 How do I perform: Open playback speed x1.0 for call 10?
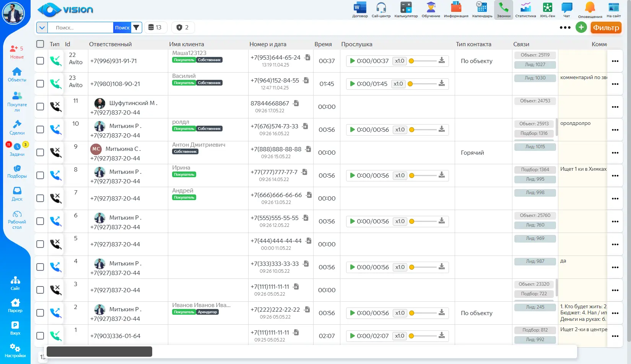click(x=400, y=129)
